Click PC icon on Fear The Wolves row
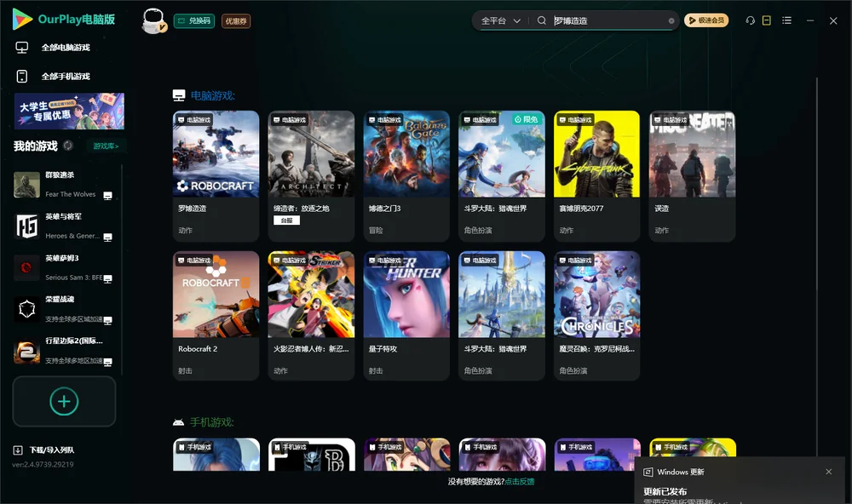852x504 pixels. 107,196
